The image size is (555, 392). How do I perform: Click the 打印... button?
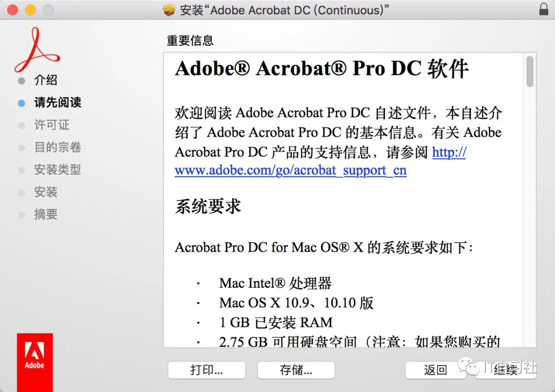pyautogui.click(x=207, y=370)
